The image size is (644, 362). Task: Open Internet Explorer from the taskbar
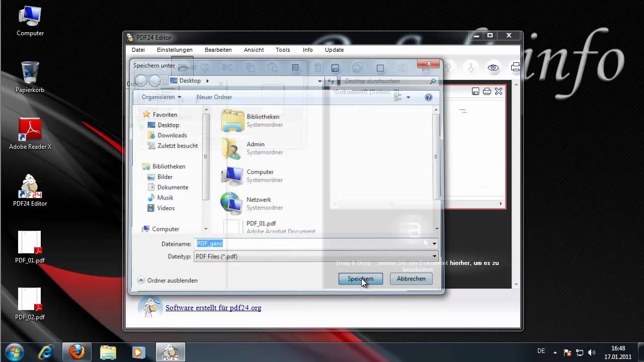pyautogui.click(x=46, y=352)
